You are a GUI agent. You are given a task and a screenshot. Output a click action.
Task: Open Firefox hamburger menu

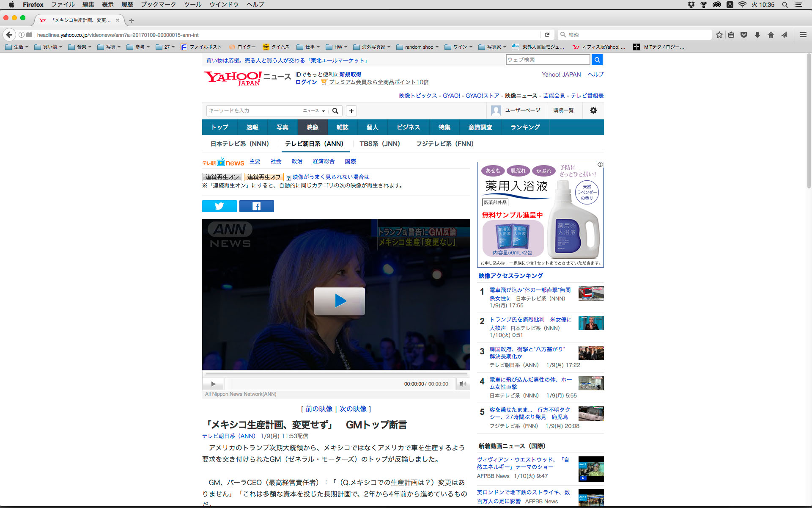pyautogui.click(x=803, y=35)
